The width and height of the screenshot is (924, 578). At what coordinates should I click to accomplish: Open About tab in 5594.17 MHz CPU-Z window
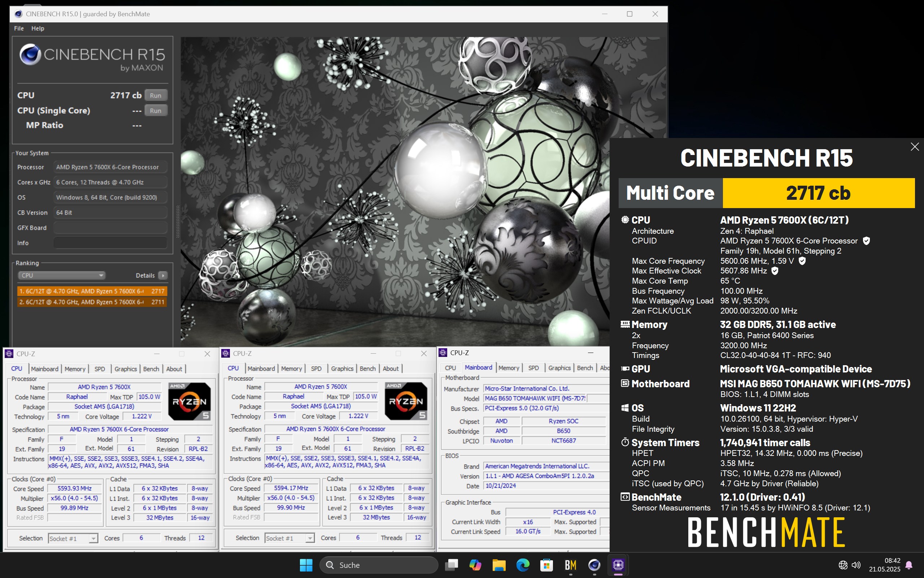(391, 368)
